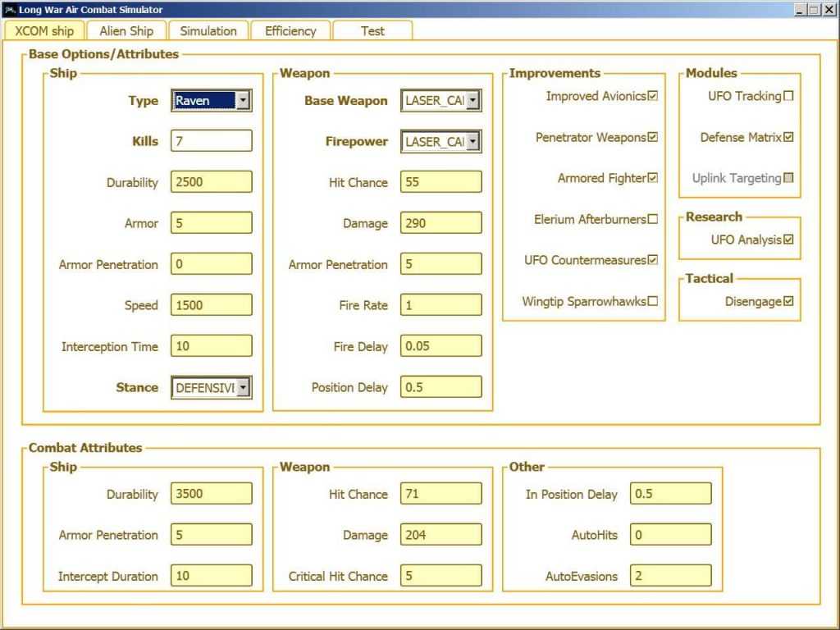Enable the UFO Tracking module
This screenshot has height=630, width=840.
(x=788, y=96)
